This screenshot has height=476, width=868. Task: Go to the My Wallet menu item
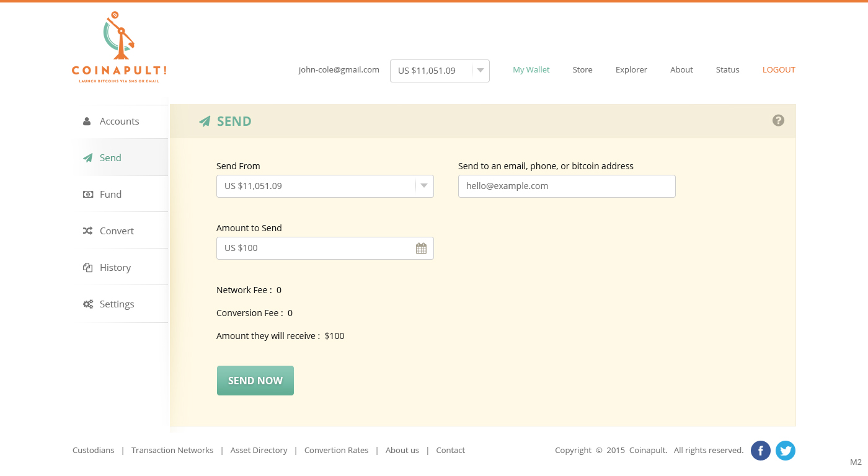point(531,70)
